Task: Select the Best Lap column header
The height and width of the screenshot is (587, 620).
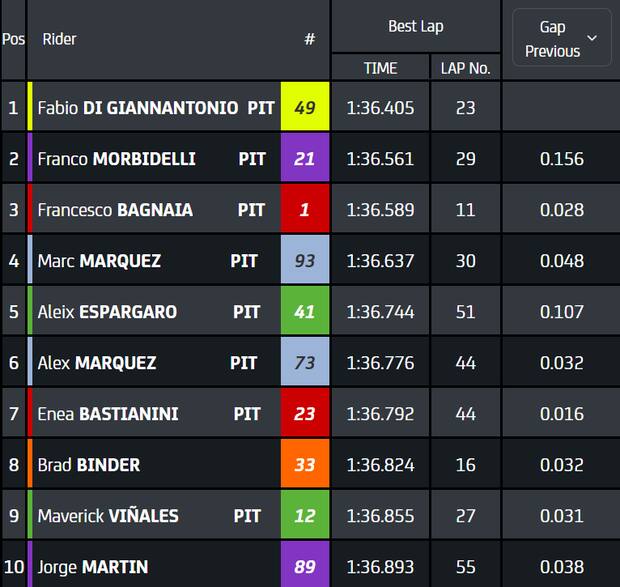Action: tap(415, 26)
